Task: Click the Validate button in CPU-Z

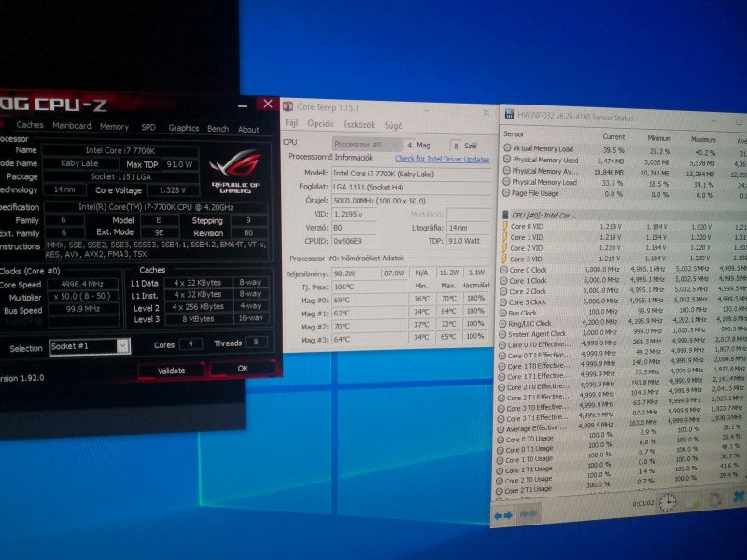Action: coord(172,371)
